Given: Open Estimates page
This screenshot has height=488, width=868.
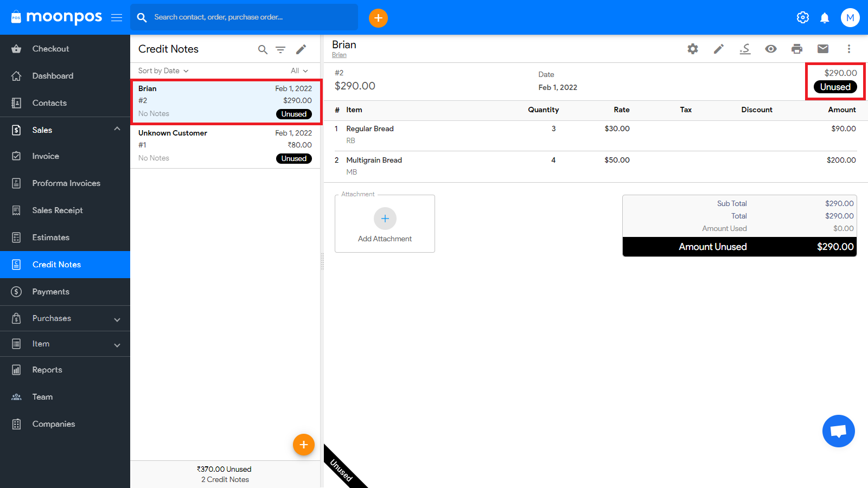Looking at the screenshot, I should 65,237.
